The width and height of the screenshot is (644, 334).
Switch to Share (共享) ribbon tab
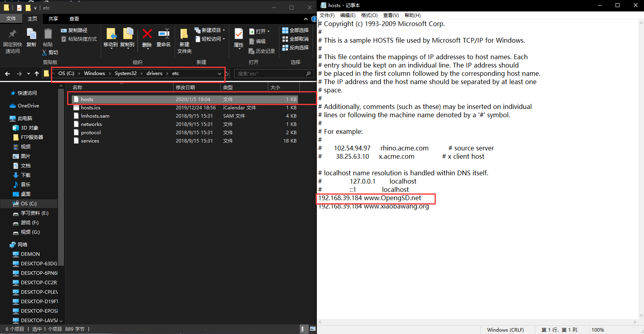click(53, 19)
